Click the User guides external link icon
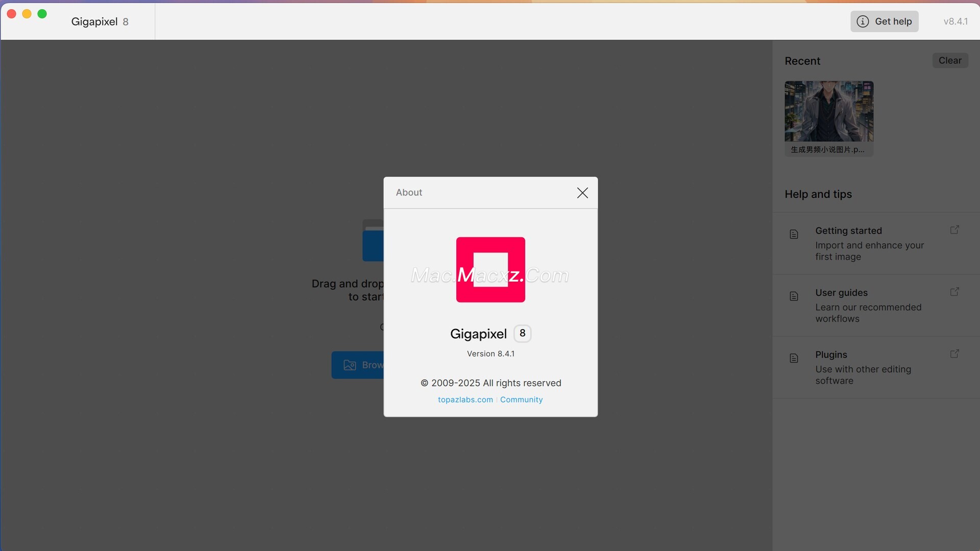This screenshot has height=551, width=980. point(954,292)
